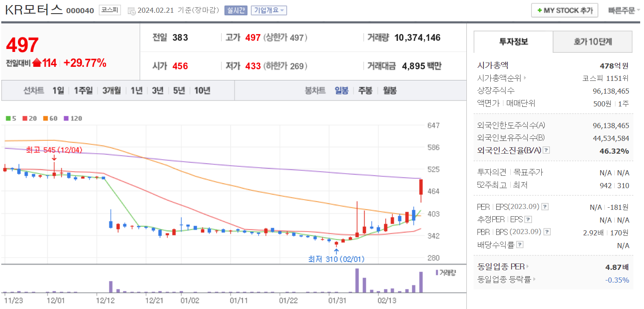Image resolution: width=644 pixels, height=309 pixels.
Task: Select the 3년 line chart period
Action: [x=158, y=90]
